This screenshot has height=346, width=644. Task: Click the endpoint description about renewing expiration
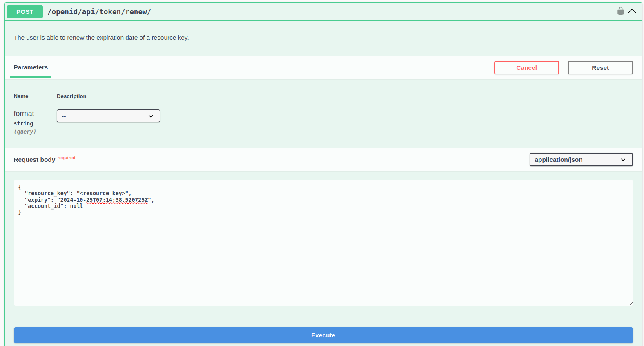click(x=101, y=38)
